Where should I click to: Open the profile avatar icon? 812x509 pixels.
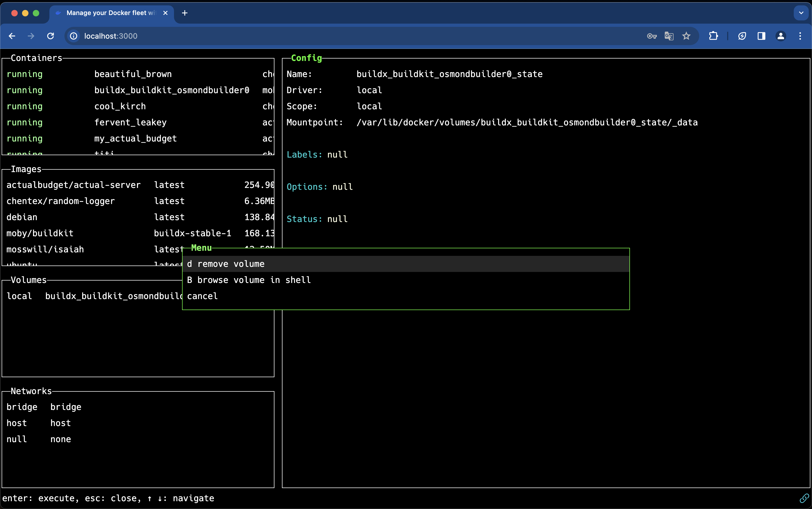[781, 36]
